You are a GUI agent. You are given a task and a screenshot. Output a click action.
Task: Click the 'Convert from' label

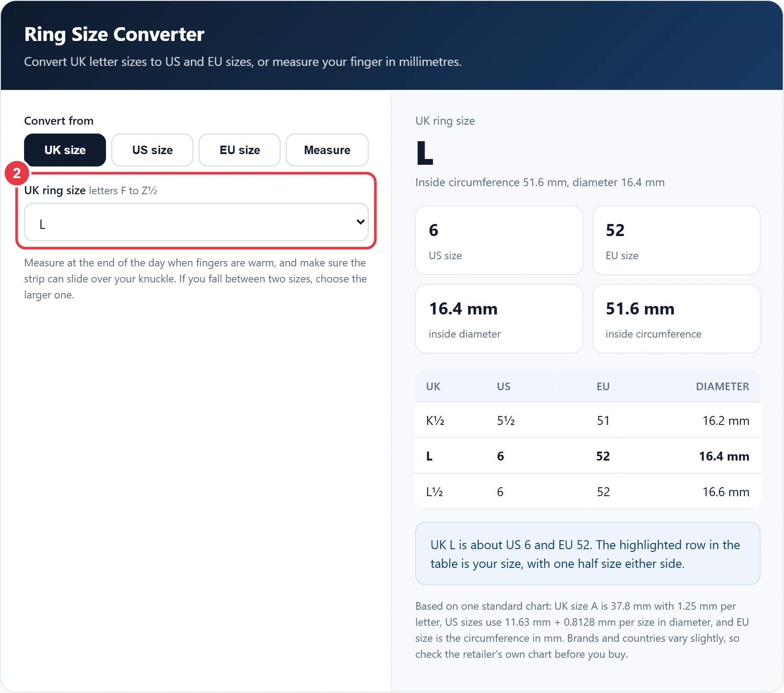(x=59, y=121)
